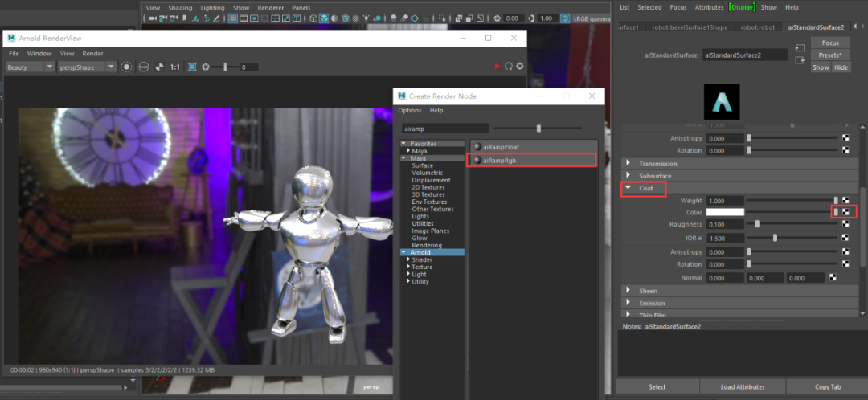Click the Select Camera icon in viewport toolbar

153,18
